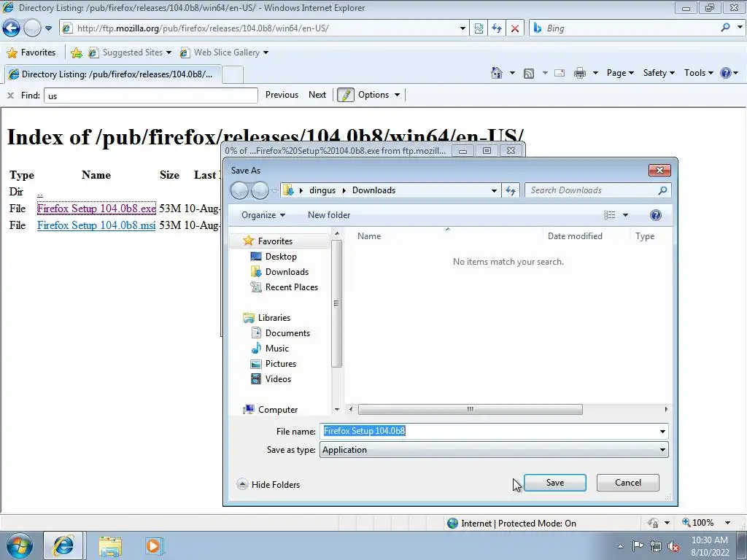Click the Search Downloads magnifier icon
The image size is (747, 560).
pos(662,190)
